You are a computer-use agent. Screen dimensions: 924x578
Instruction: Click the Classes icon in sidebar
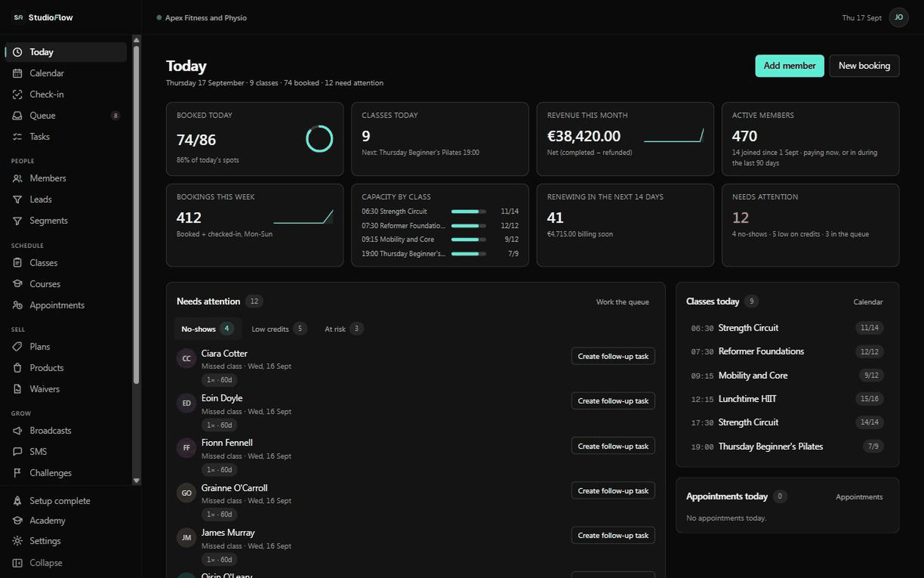pyautogui.click(x=17, y=263)
